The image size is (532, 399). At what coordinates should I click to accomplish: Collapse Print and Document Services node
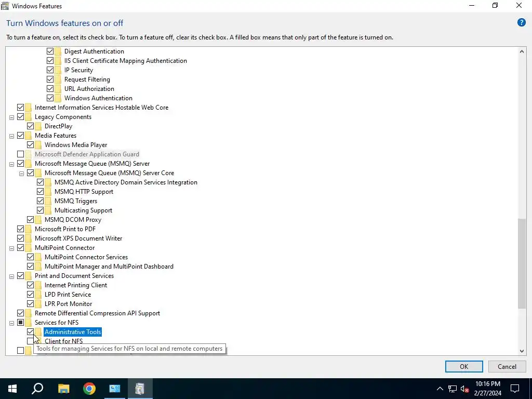(x=11, y=276)
